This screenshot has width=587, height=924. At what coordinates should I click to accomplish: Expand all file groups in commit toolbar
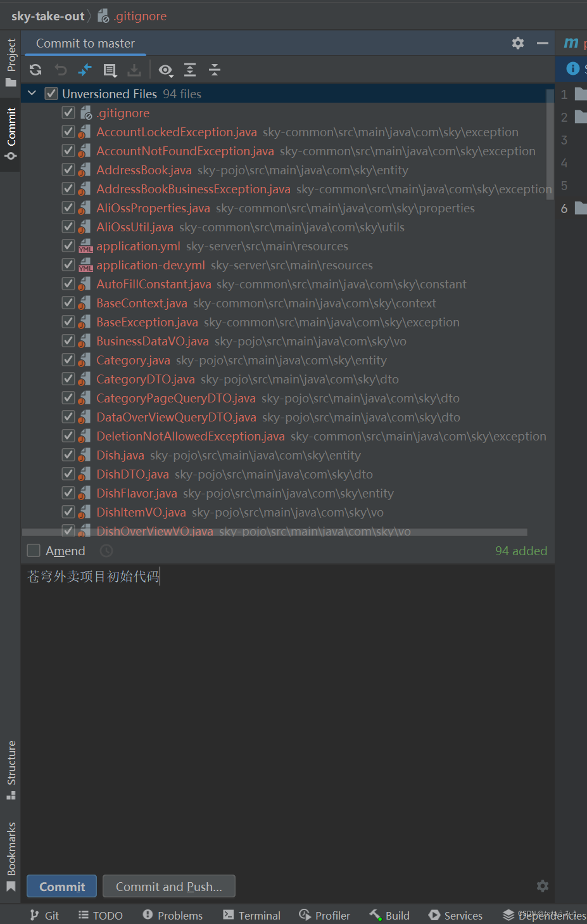click(x=190, y=70)
